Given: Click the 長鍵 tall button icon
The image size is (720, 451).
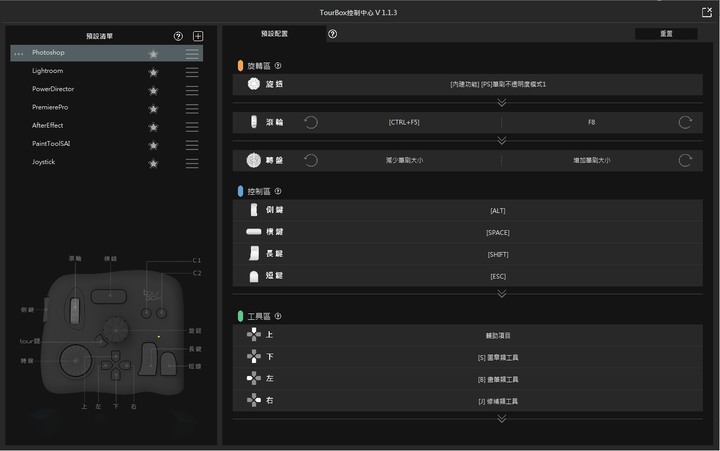Looking at the screenshot, I should [254, 253].
